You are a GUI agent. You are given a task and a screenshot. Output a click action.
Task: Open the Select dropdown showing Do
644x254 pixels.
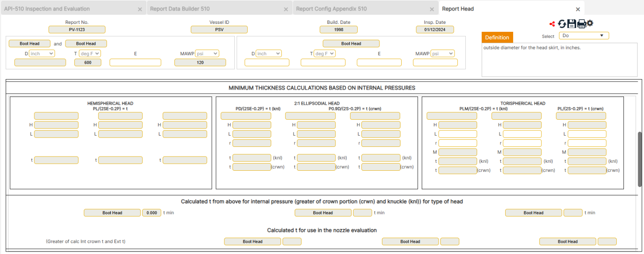(x=584, y=36)
